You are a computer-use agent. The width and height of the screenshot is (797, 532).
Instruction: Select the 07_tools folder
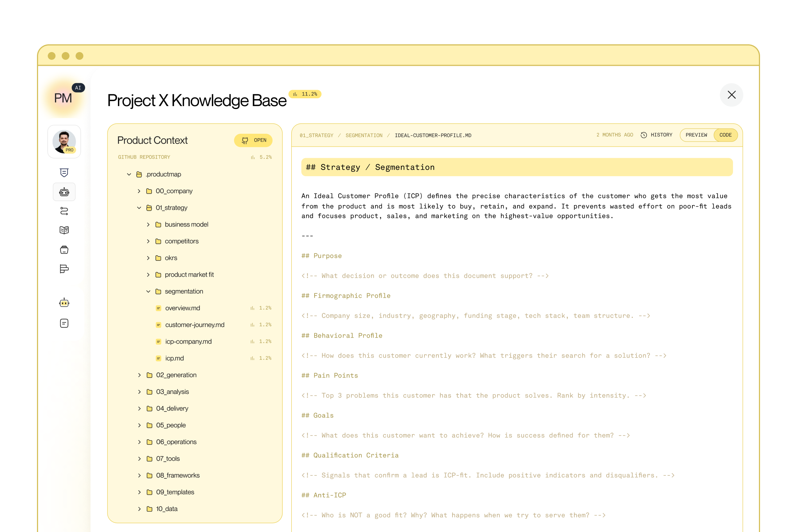(x=168, y=459)
